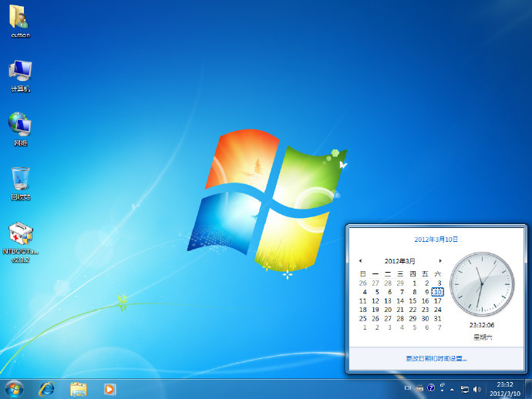Open the cutton user folder icon
Screen dimensions: 532x399
(x=20, y=21)
